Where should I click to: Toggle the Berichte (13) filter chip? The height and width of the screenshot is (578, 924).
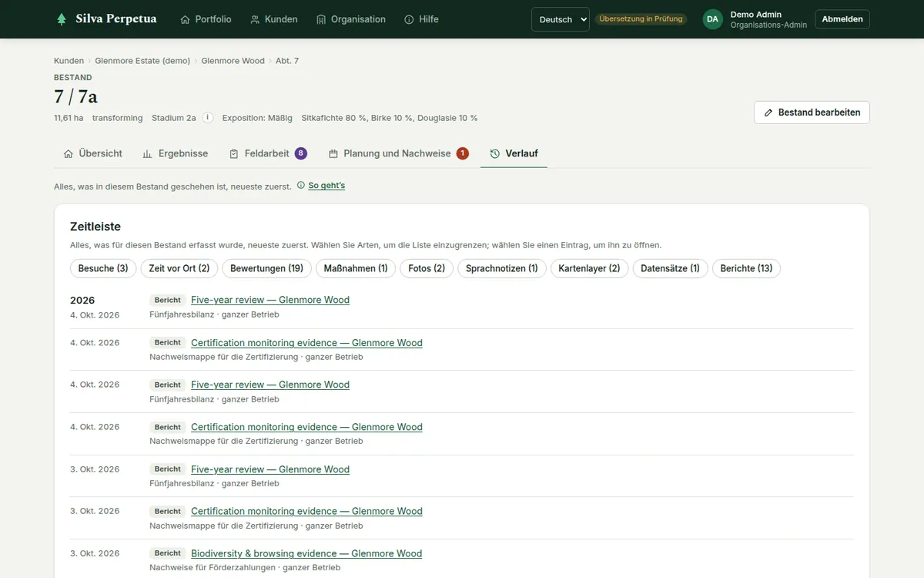tap(746, 268)
